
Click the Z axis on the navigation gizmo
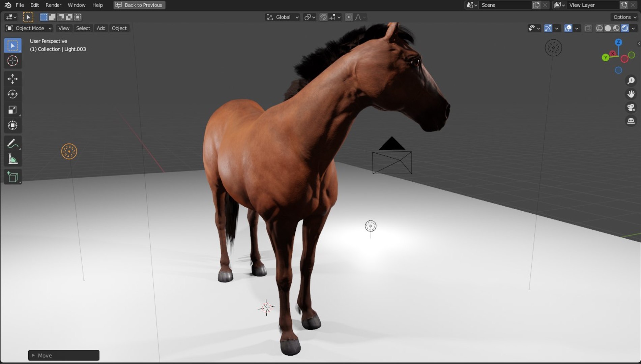click(x=618, y=42)
